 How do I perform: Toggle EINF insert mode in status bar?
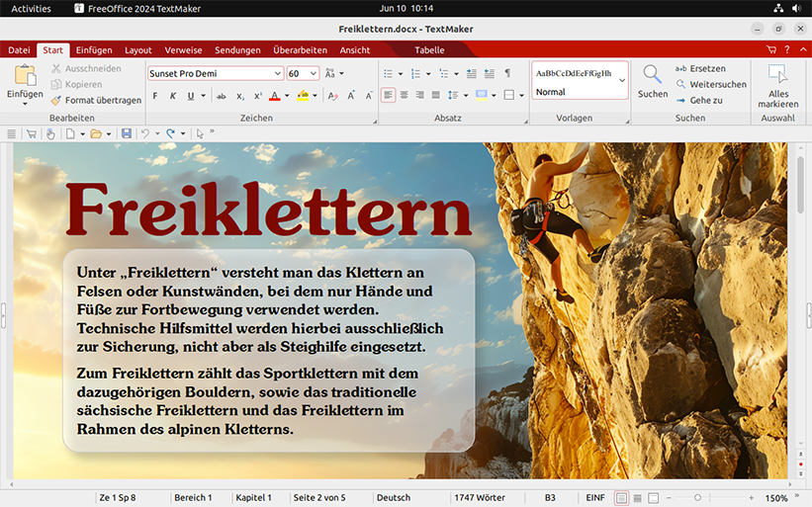pyautogui.click(x=595, y=498)
